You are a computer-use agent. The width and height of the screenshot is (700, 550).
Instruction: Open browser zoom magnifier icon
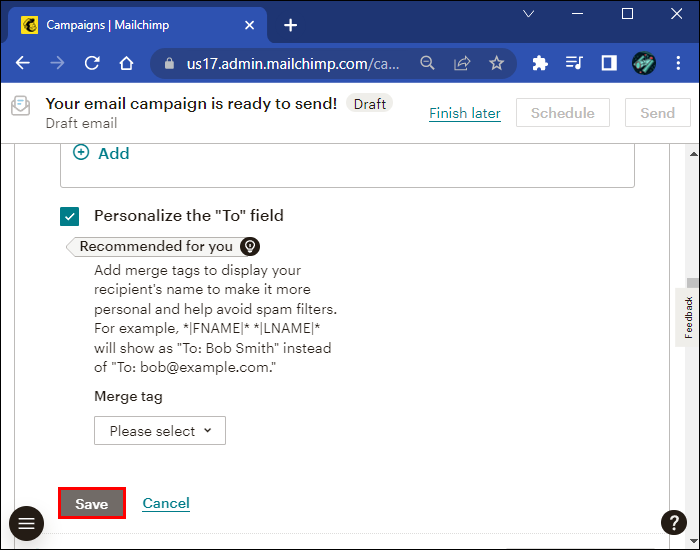pos(427,63)
